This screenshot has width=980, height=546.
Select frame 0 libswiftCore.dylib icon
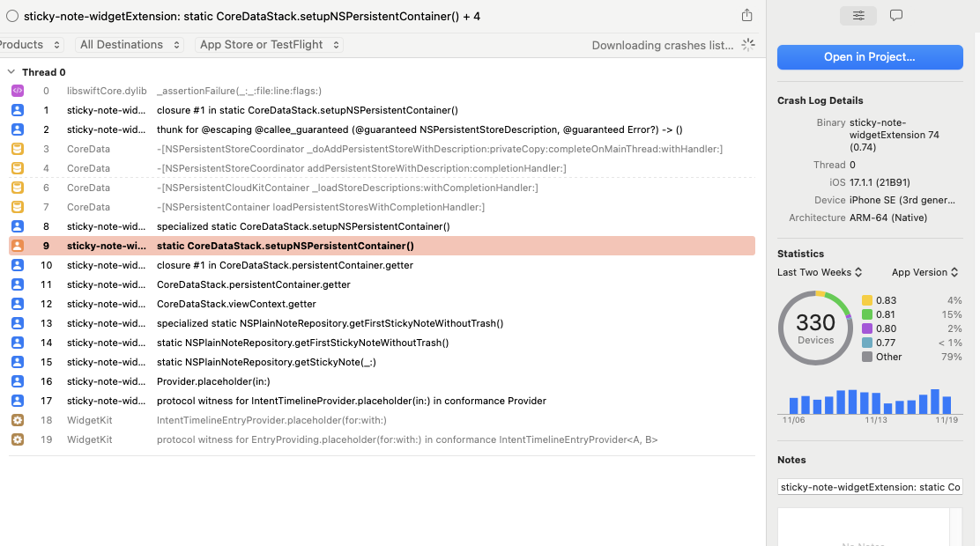click(x=18, y=91)
